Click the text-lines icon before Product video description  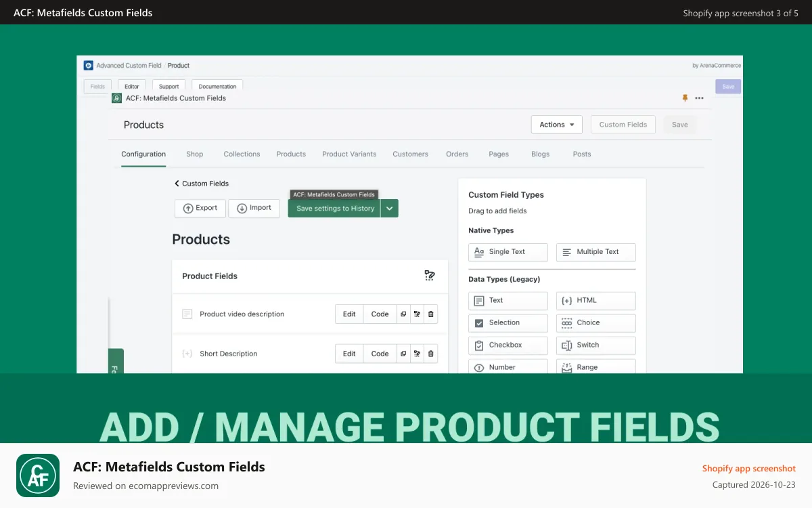tap(187, 314)
